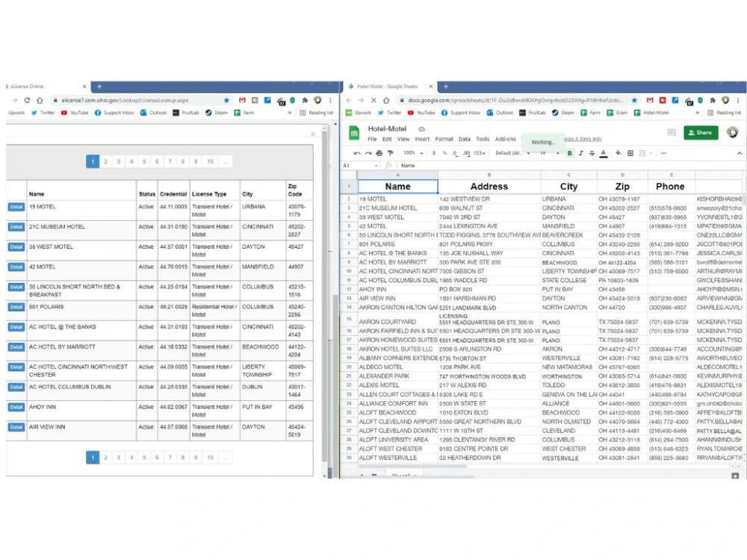Click the Gmail extension icon in eLicense browser

click(242, 101)
